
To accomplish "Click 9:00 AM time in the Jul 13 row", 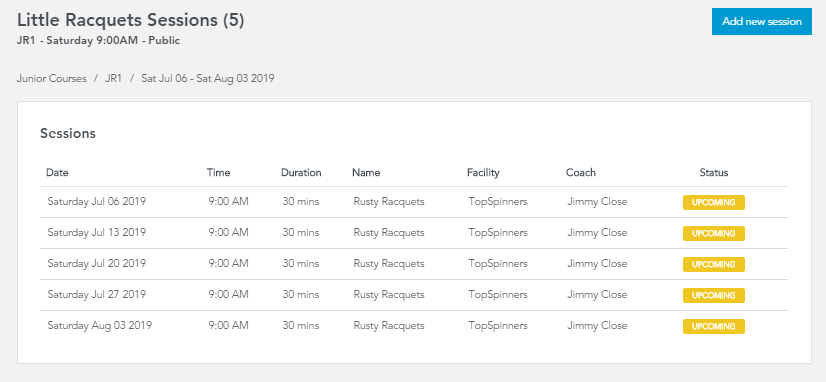I will tap(229, 233).
